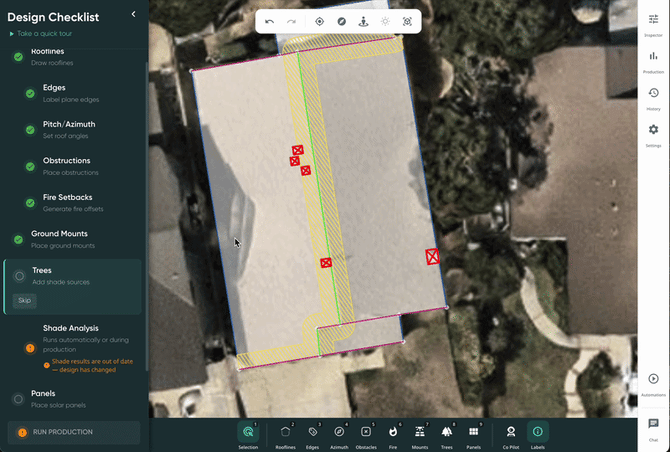Open the Chat panel
This screenshot has height=452, width=670.
[x=653, y=429]
